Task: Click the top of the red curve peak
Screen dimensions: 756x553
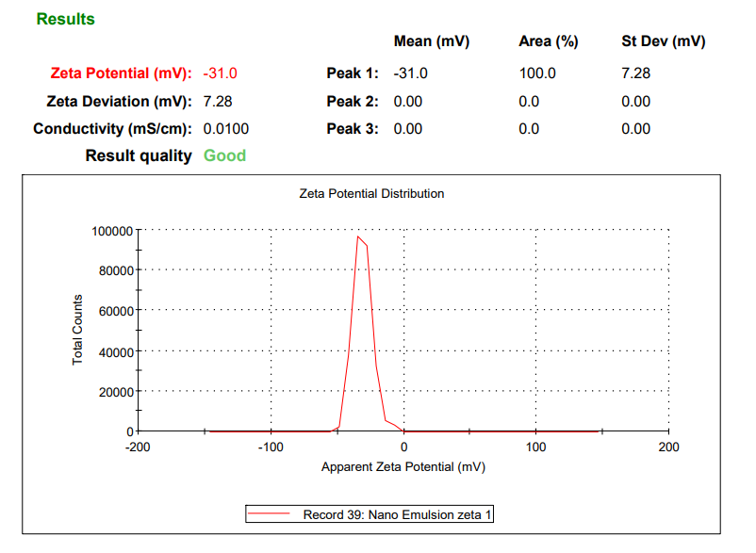Action: coord(357,237)
